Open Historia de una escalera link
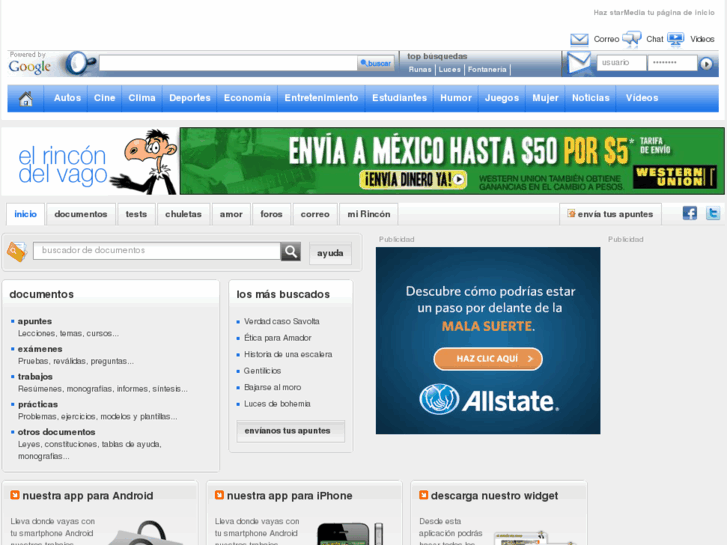This screenshot has height=545, width=727. point(288,354)
